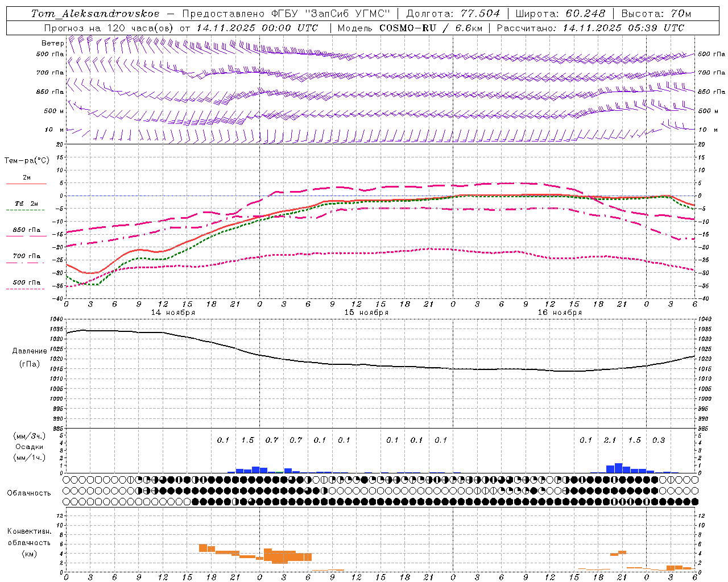Image resolution: width=728 pixels, height=582 pixels.
Task: Click the model name "COSMO-RU / 6.6км"
Action: 431,28
